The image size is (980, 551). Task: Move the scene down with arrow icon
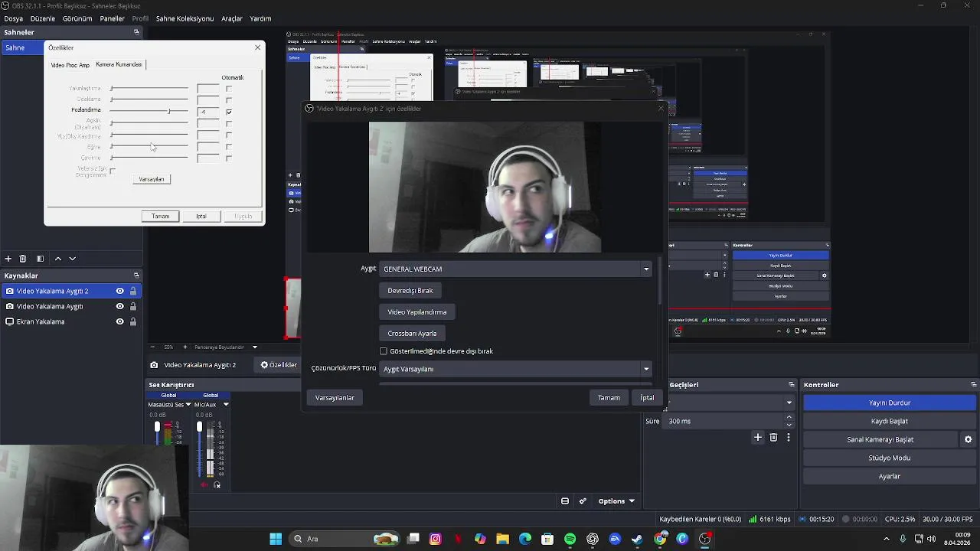pos(73,259)
